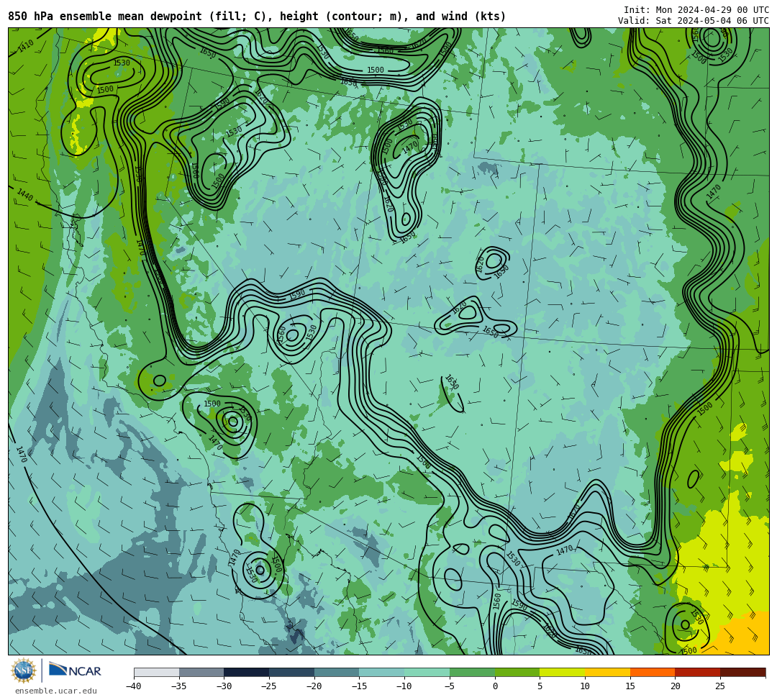Click the NSF logo

(24, 671)
